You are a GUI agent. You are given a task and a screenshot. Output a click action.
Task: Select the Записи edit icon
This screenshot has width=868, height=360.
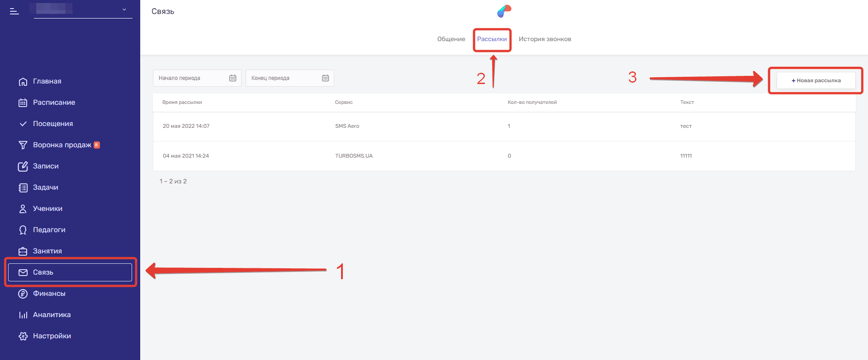point(23,166)
